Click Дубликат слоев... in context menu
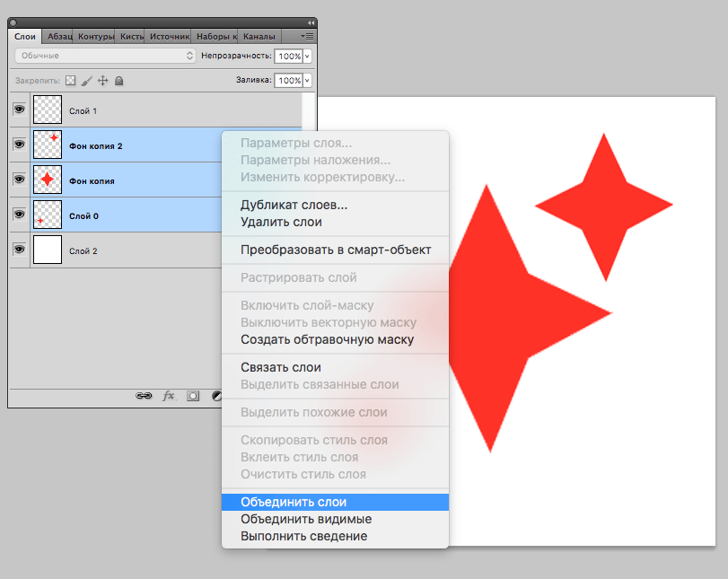The width and height of the screenshot is (728, 579). click(x=294, y=205)
